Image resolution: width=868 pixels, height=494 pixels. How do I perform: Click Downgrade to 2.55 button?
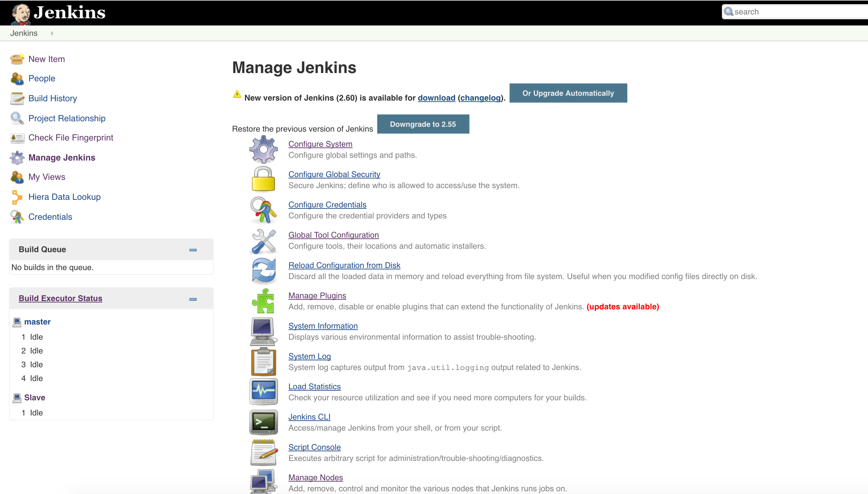(x=423, y=124)
